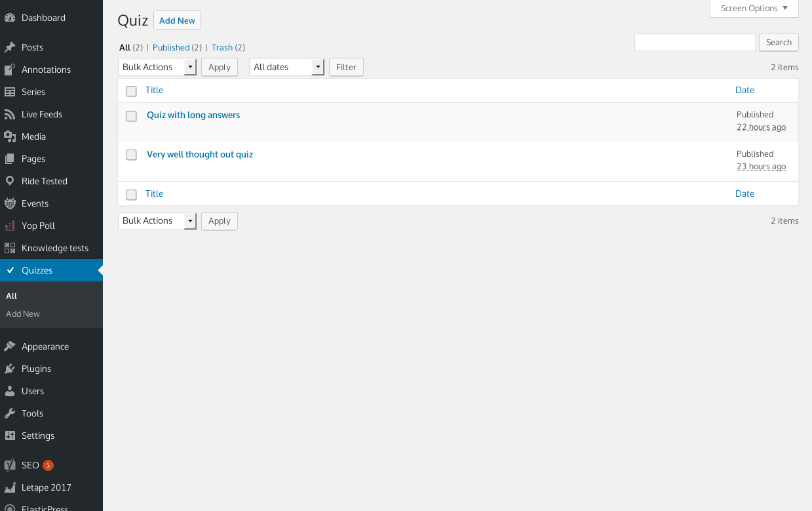
Task: Click the Quizzes checkmark icon
Action: tap(10, 270)
